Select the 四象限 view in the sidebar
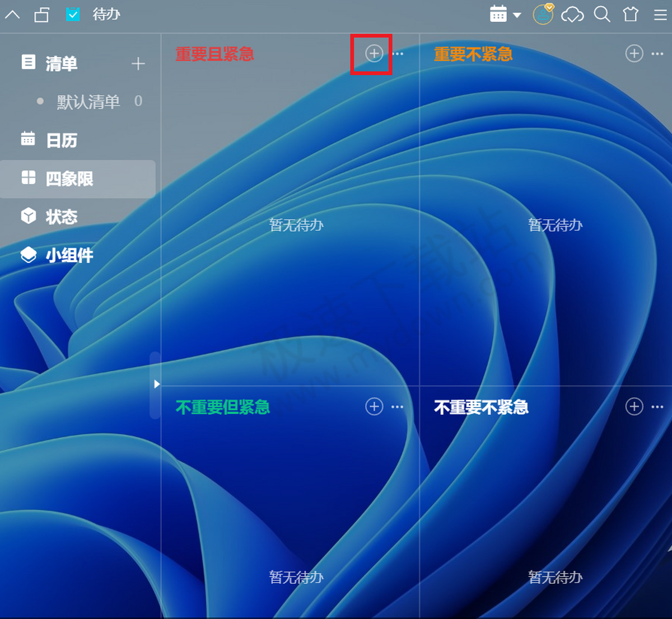The image size is (672, 619). click(78, 179)
